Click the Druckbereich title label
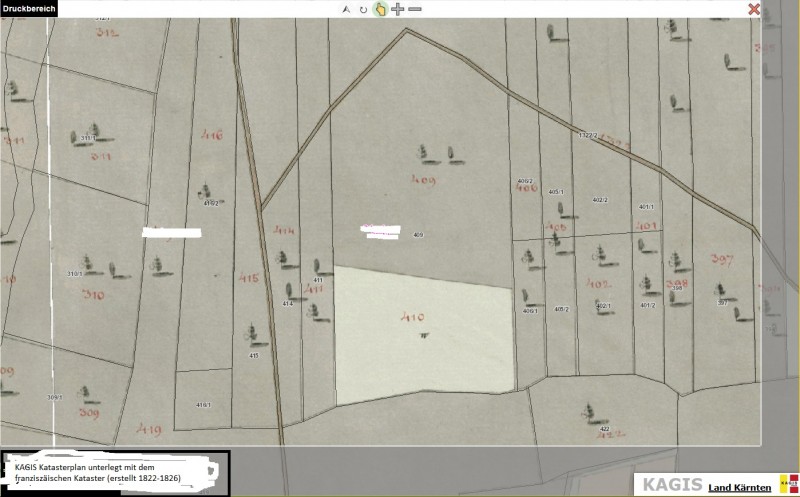The height and width of the screenshot is (497, 800). tap(29, 8)
